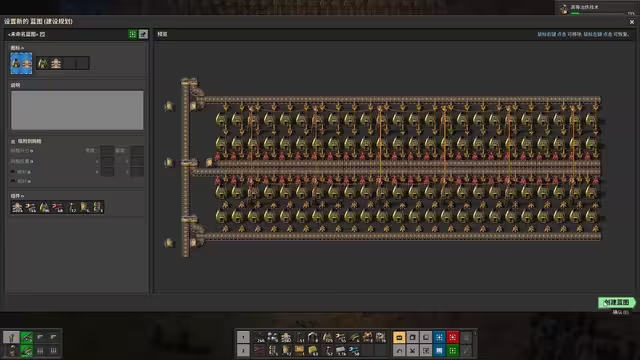The image size is (640, 360).
Task: Enable the snap-to-grid checkbox
Action: [13, 141]
